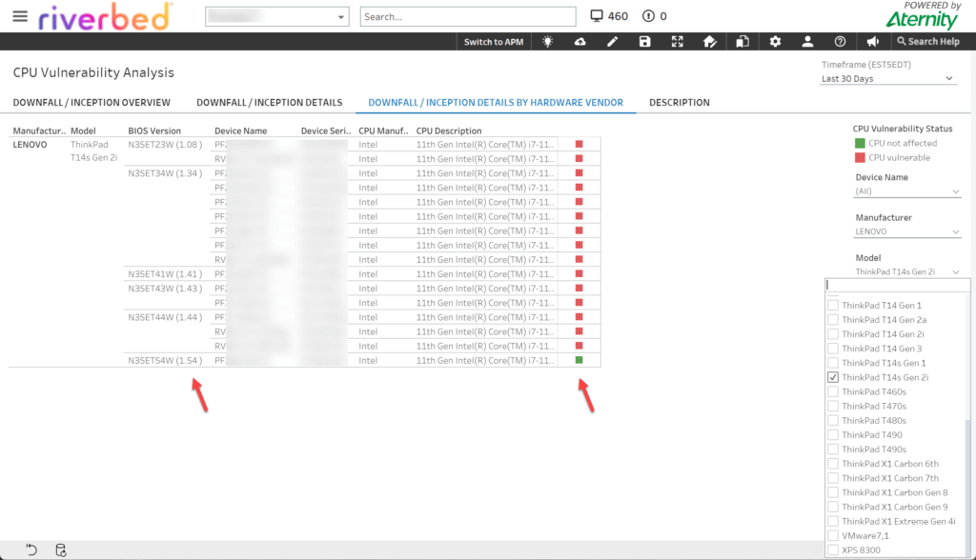Click the undo arrow icon at bottom
The width and height of the screenshot is (976, 560).
click(31, 550)
